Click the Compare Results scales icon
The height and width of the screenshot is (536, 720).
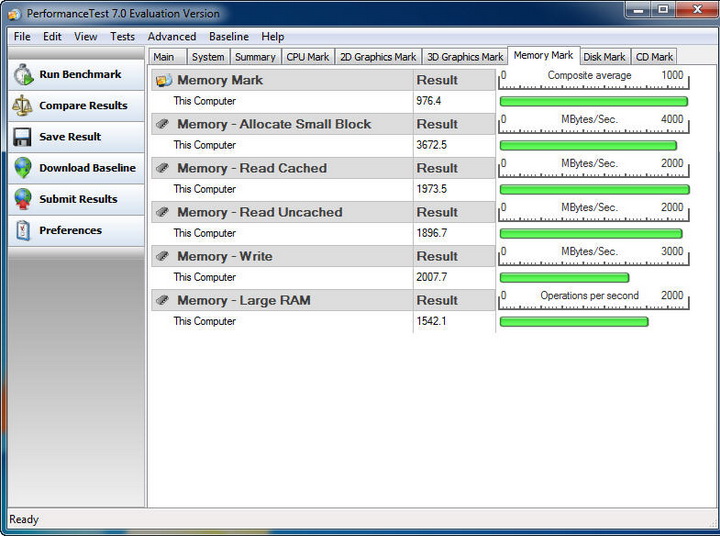click(22, 106)
